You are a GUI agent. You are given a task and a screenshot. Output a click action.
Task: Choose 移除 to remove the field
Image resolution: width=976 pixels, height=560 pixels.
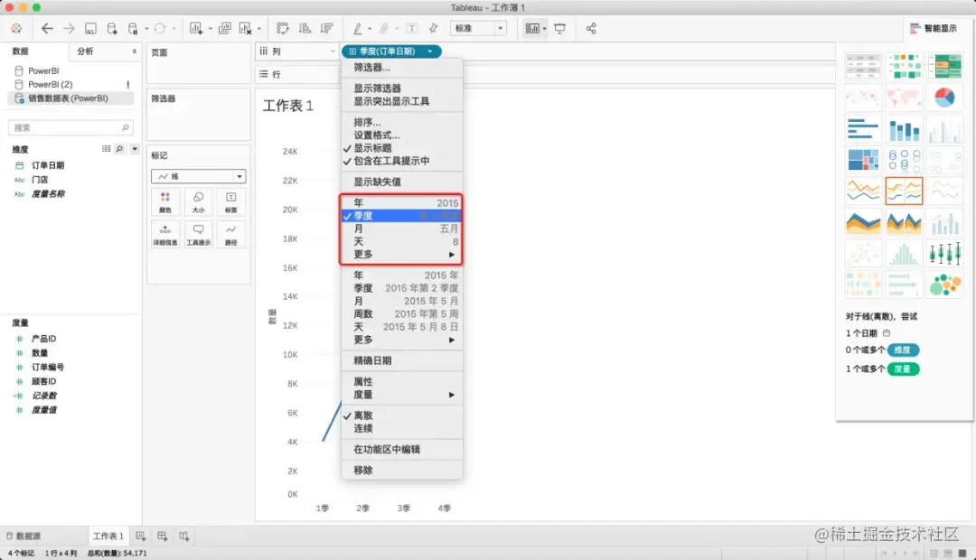402,470
